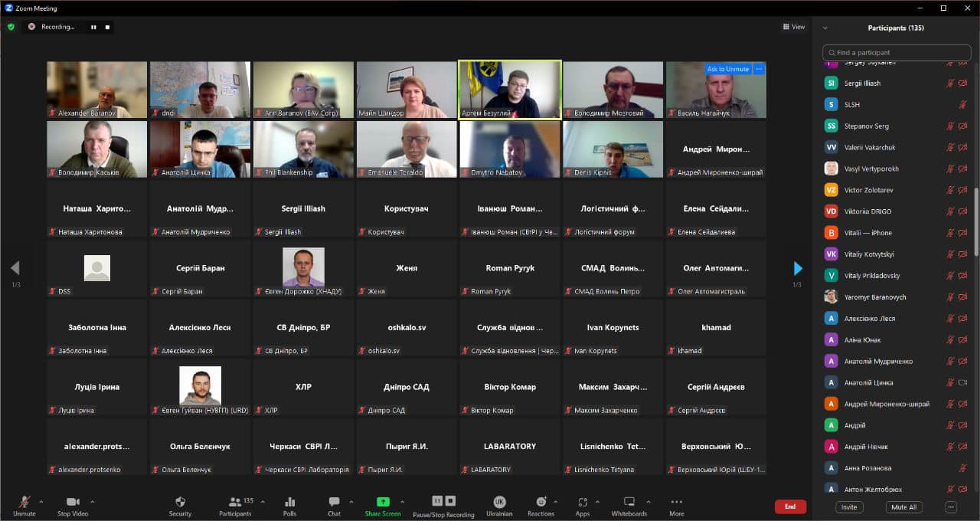Open the Chat panel
The image size is (980, 521).
tap(334, 503)
